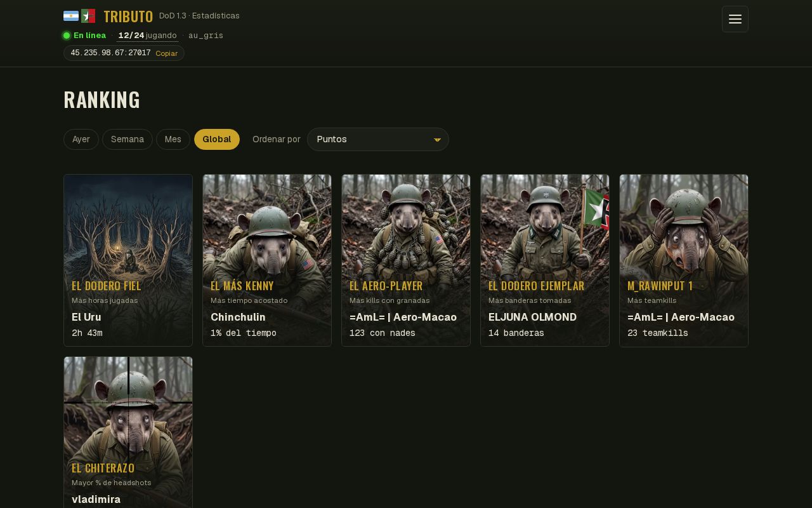
Task: Click the '23 teamkills' stat
Action: click(658, 333)
